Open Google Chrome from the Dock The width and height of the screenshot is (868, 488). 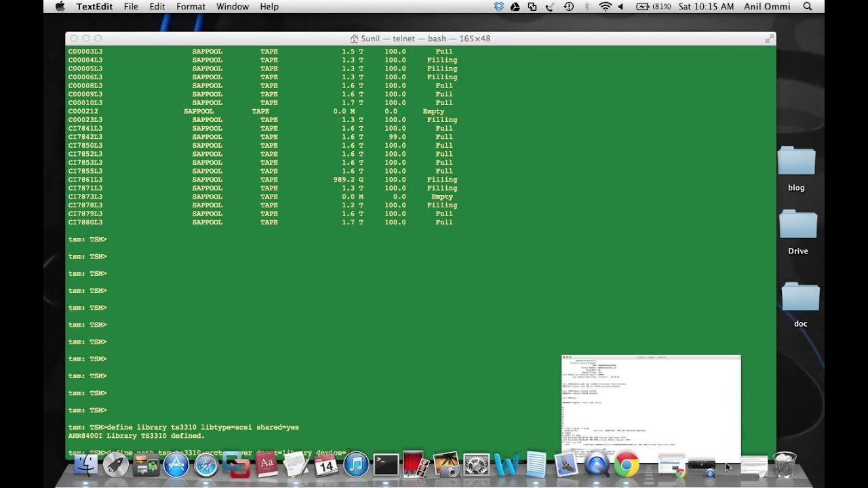click(627, 465)
